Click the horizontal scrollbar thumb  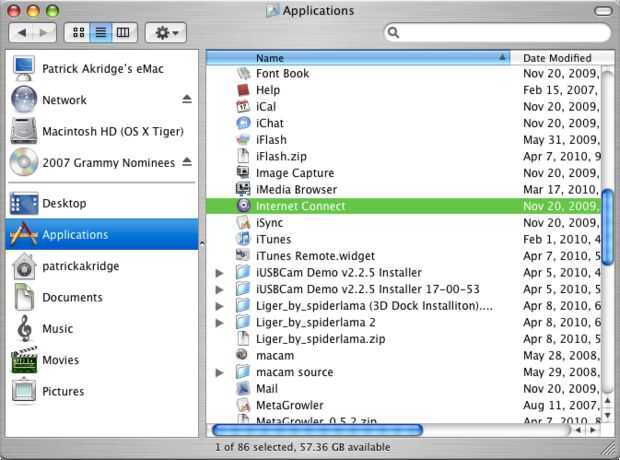(317, 430)
